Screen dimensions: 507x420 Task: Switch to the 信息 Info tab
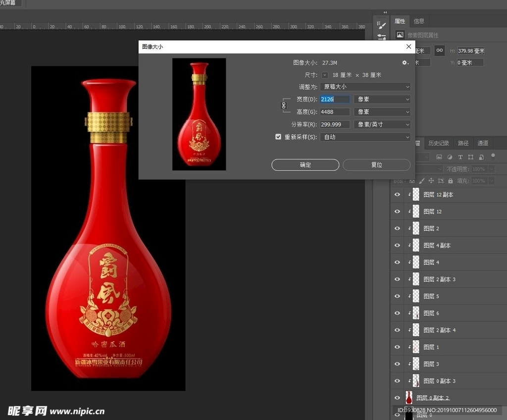[419, 21]
